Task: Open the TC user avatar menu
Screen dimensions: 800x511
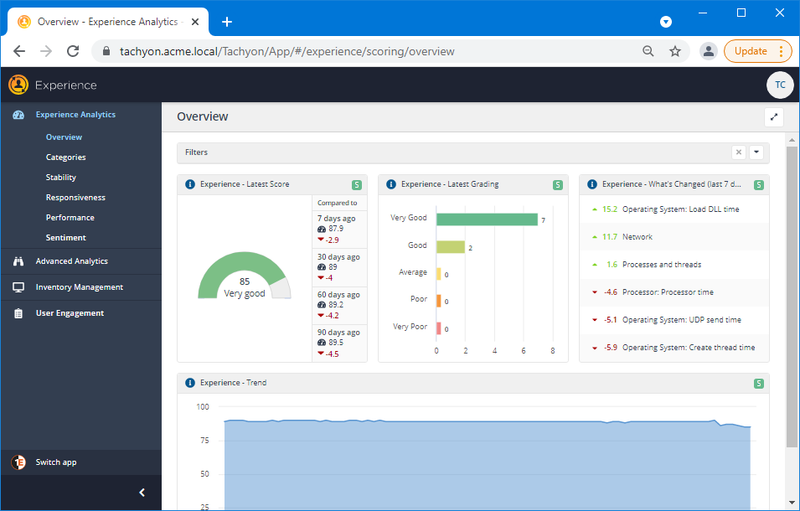Action: pyautogui.click(x=780, y=85)
